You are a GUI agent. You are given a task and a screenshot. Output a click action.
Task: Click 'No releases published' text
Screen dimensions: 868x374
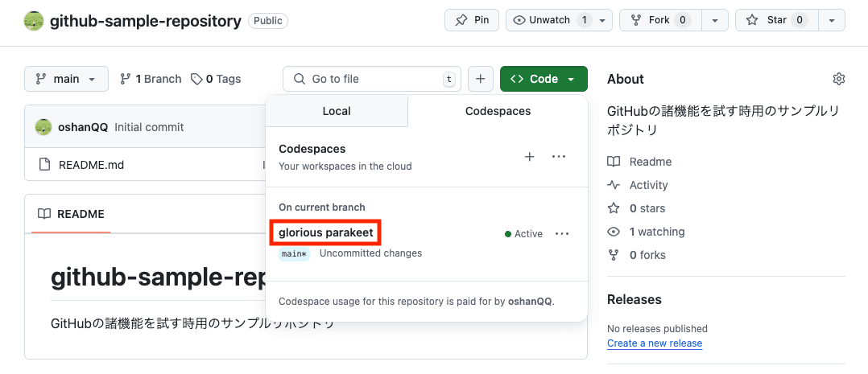[x=657, y=329]
